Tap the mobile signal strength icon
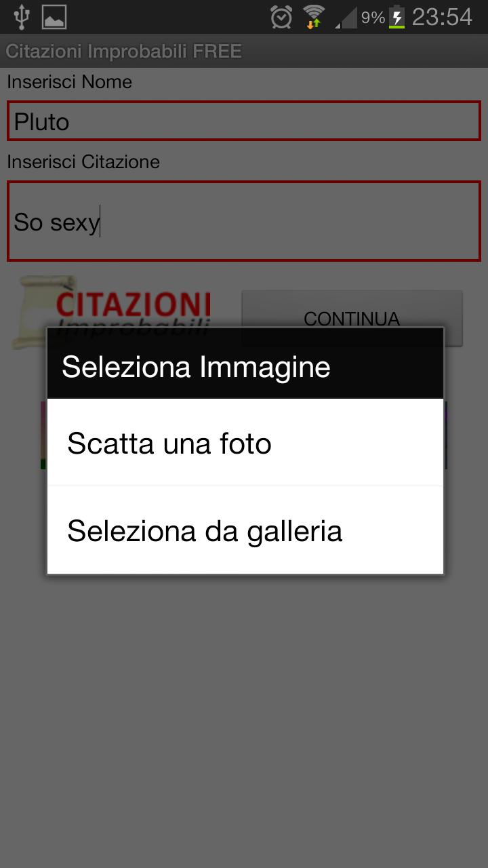The image size is (488, 868). click(x=346, y=18)
